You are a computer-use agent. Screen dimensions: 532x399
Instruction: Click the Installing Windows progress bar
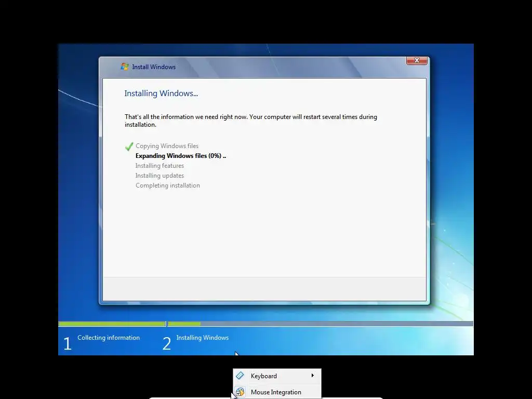click(320, 324)
